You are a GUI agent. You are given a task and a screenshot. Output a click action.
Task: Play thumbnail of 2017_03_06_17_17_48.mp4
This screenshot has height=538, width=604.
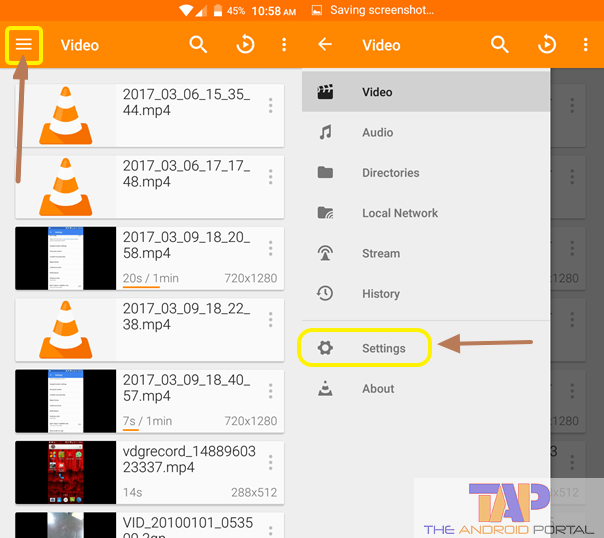coord(65,187)
